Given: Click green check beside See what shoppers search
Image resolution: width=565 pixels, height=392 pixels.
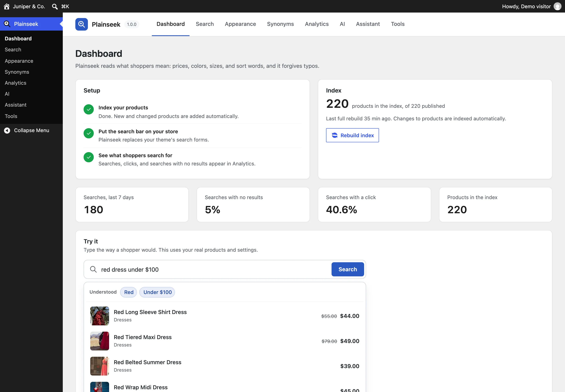Looking at the screenshot, I should tap(88, 157).
